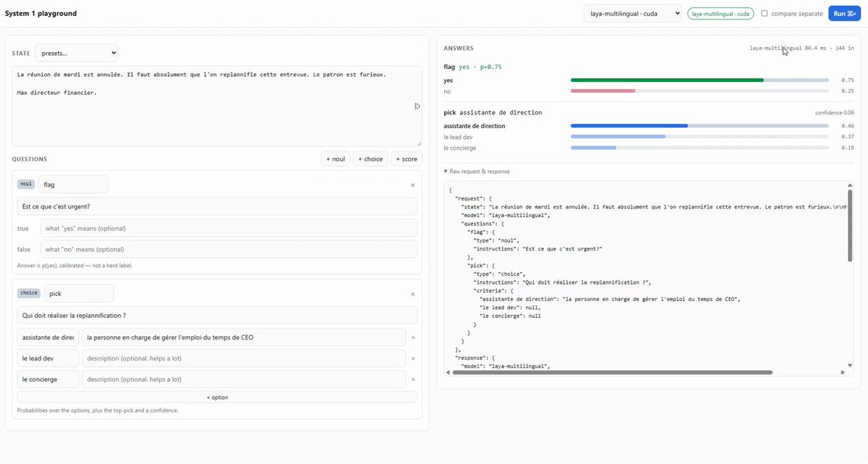Click the assistante de direction probability bar
The width and height of the screenshot is (868, 464).
click(x=629, y=126)
